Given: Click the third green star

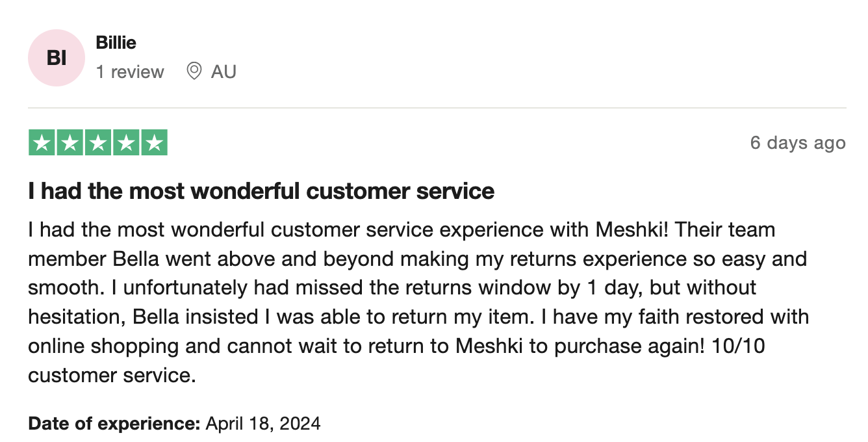Looking at the screenshot, I should [98, 143].
